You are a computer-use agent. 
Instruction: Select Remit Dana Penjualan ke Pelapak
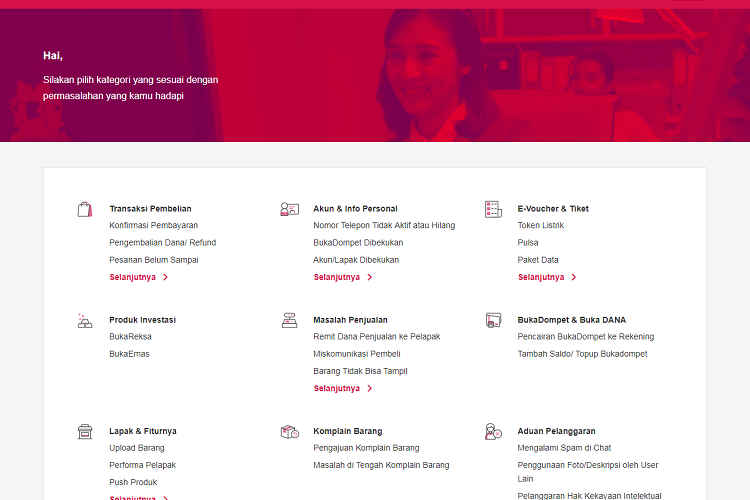(376, 336)
